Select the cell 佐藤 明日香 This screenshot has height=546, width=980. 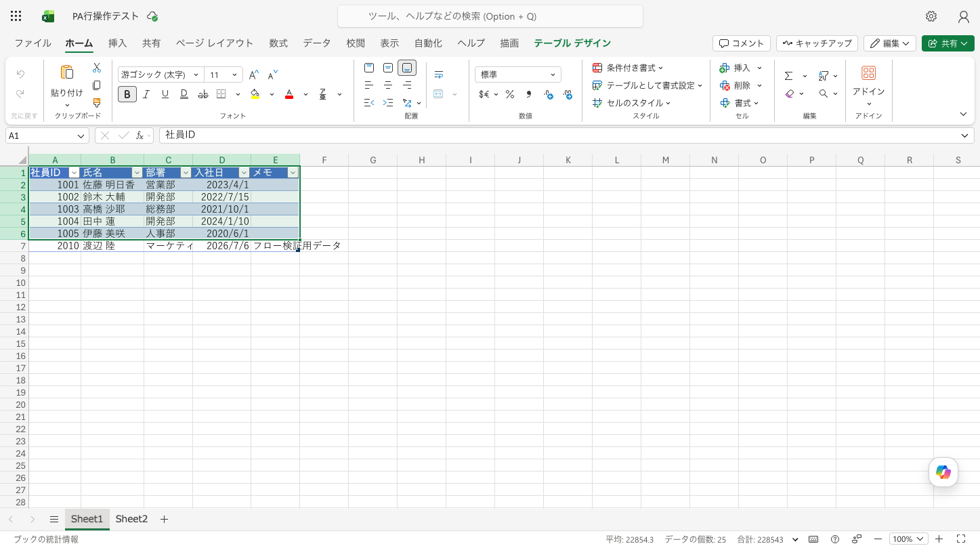pyautogui.click(x=112, y=185)
